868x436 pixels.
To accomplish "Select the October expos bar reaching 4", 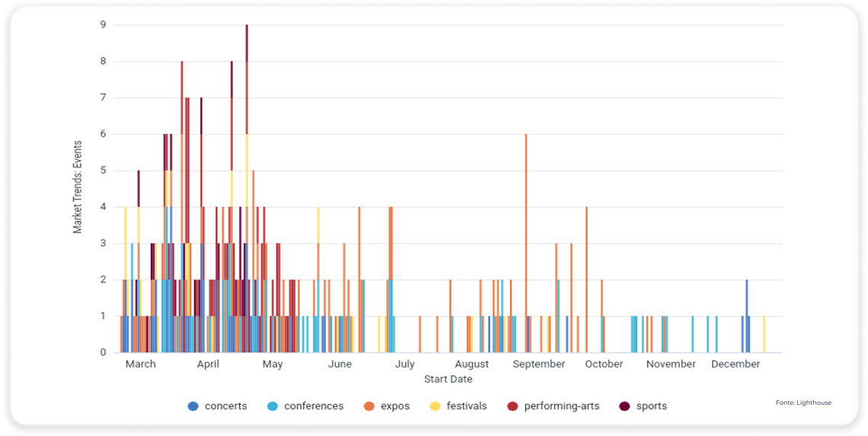I will (586, 280).
